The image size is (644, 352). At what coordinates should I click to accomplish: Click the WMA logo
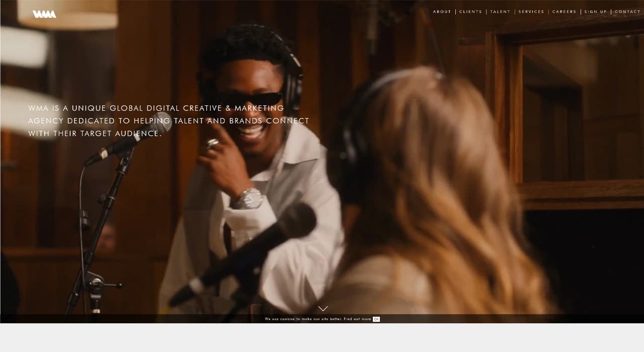[x=44, y=14]
